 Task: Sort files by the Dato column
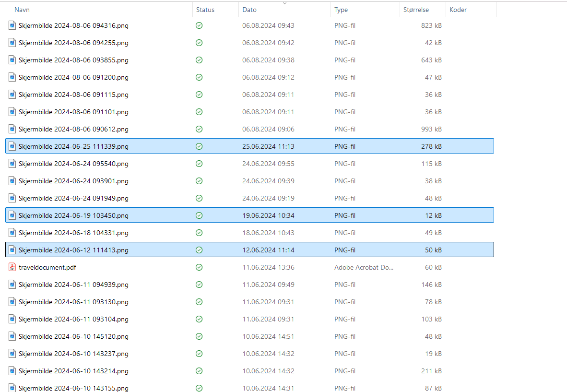(x=249, y=10)
